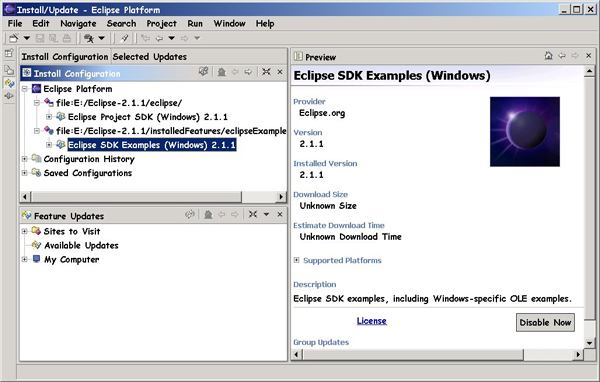Screen dimensions: 600x382
Task: Click collapse all icon in Feature Updates
Action: coord(253,214)
